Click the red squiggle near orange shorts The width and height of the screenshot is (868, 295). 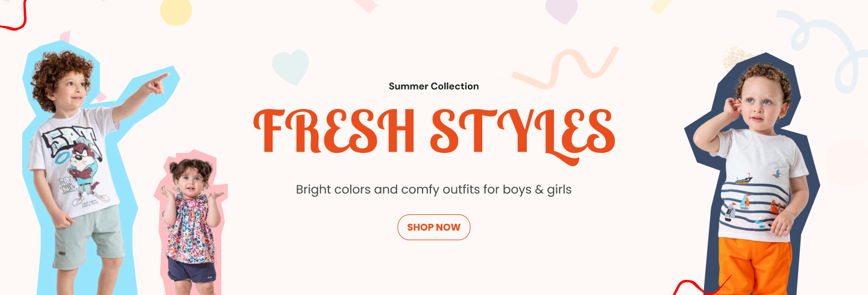click(701, 287)
